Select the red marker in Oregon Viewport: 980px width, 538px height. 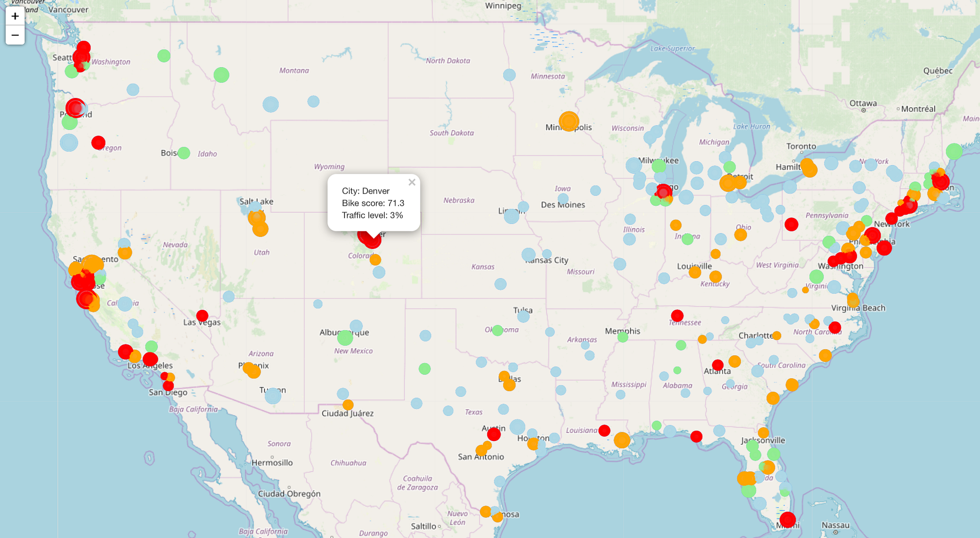click(x=98, y=143)
